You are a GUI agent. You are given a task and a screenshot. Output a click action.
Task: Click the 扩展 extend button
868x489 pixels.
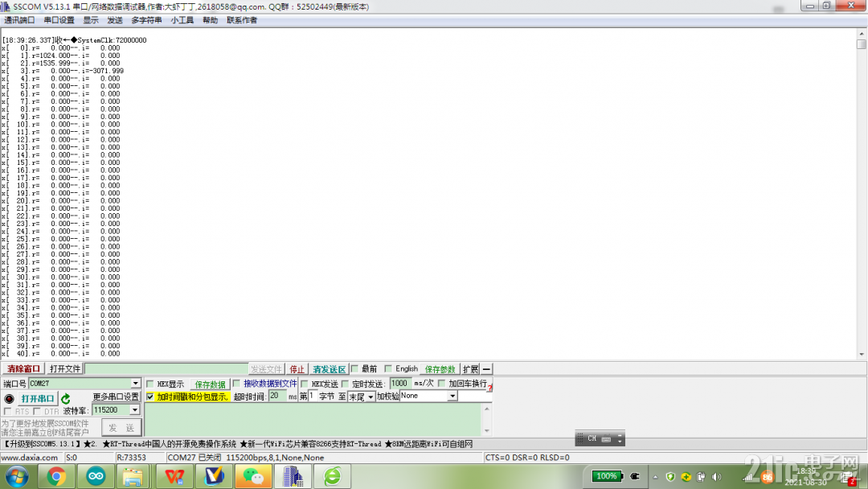pyautogui.click(x=470, y=369)
